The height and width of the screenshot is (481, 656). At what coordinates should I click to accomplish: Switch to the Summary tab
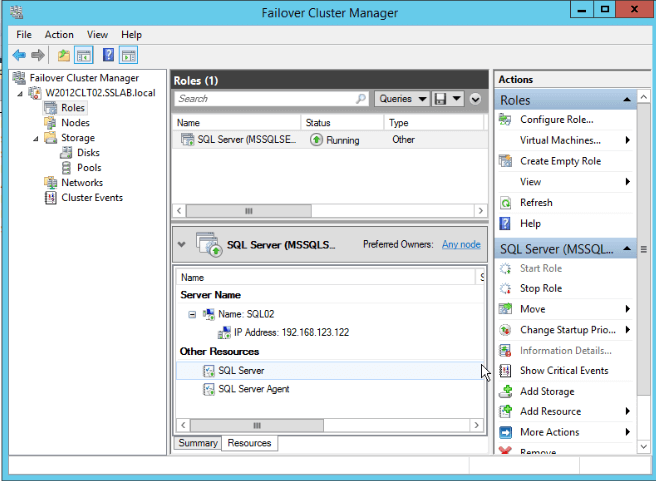click(197, 443)
